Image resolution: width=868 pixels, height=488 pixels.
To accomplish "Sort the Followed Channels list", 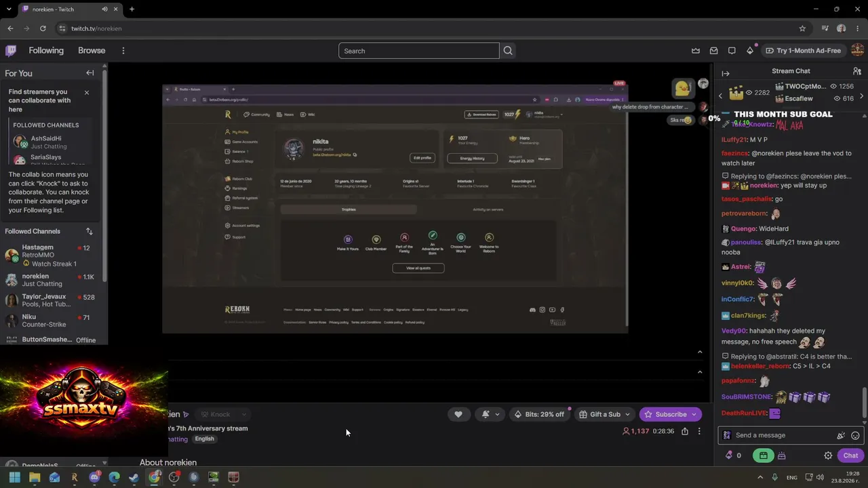I will coord(89,232).
